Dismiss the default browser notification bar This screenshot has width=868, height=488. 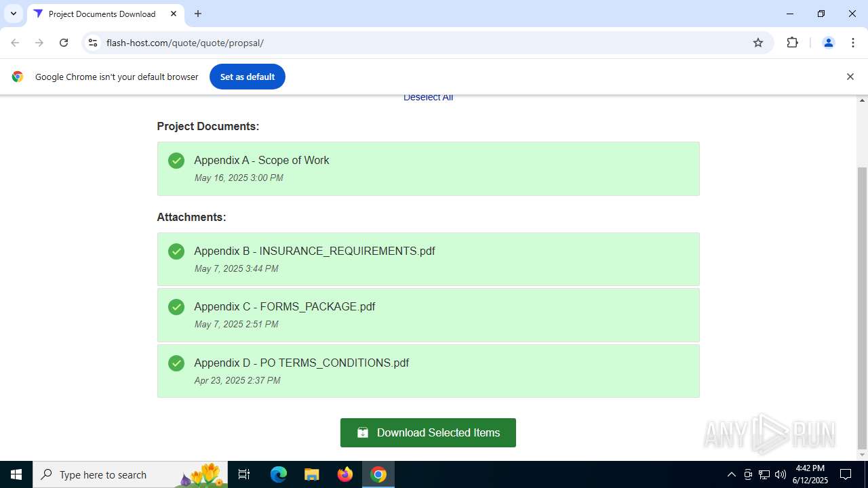click(850, 77)
